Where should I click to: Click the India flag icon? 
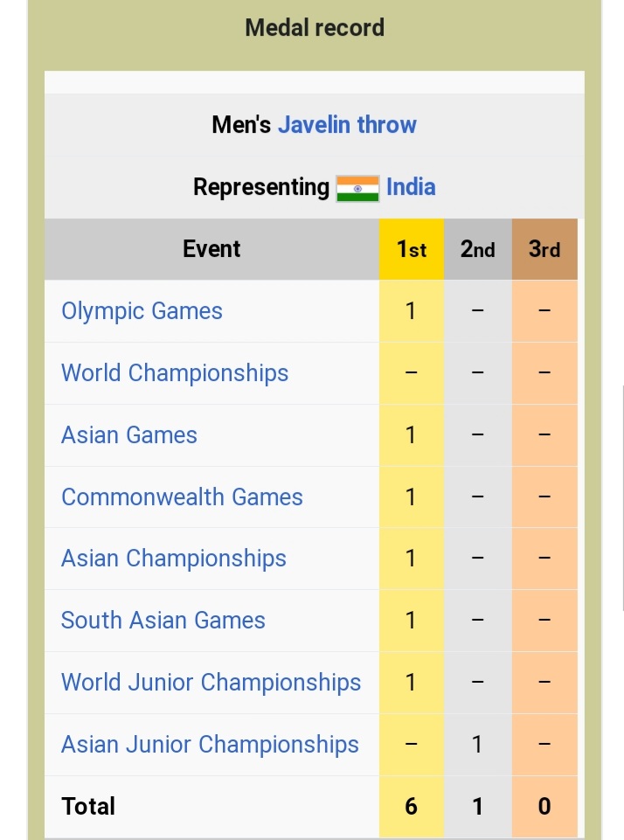[357, 189]
